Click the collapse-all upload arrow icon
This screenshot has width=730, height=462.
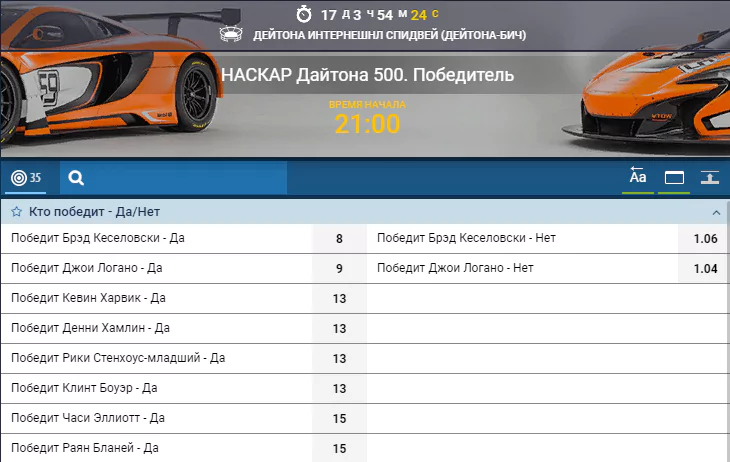pos(710,177)
